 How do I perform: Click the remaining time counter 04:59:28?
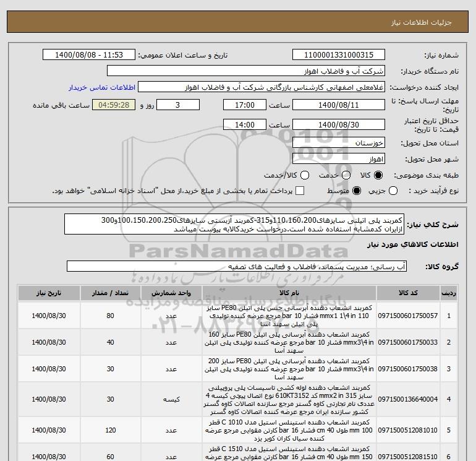(114, 105)
